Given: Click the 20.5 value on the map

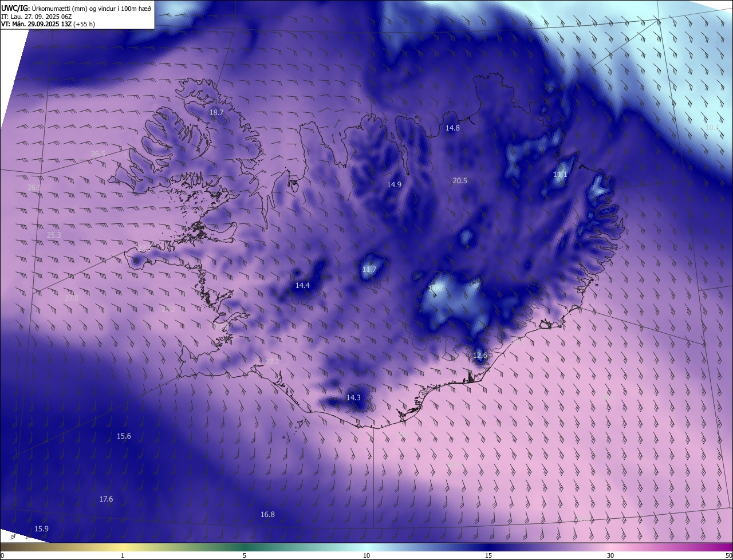Looking at the screenshot, I should [460, 180].
